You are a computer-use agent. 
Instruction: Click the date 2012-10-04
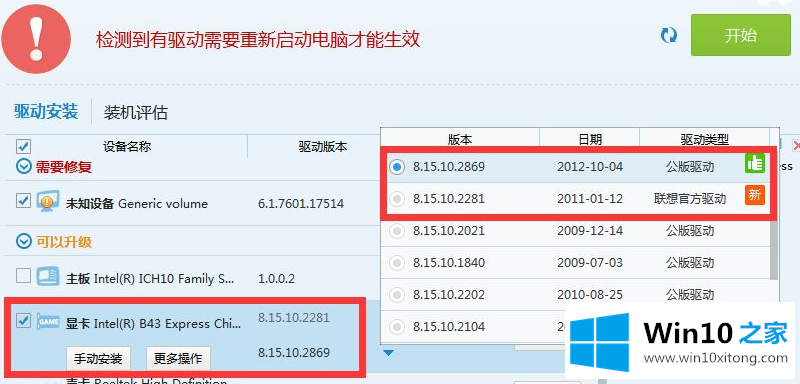click(590, 167)
